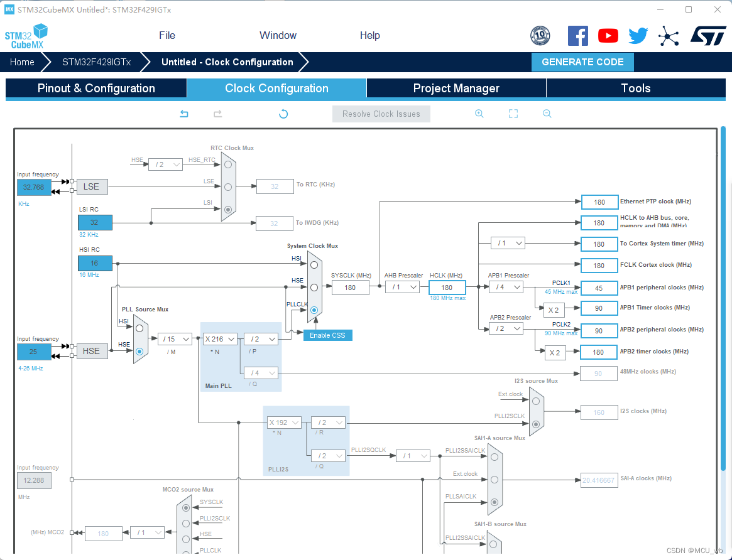Select HSE in System Clock Mux
This screenshot has width=732, height=560.
click(x=314, y=288)
